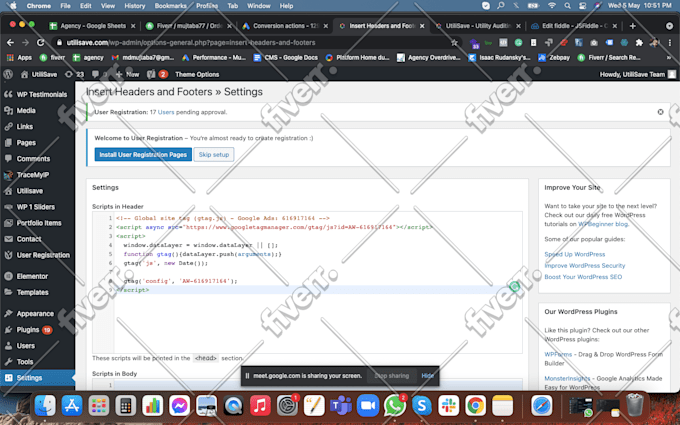Show hidden bookmarks with the chevron
This screenshot has height=425, width=680.
coord(668,57)
